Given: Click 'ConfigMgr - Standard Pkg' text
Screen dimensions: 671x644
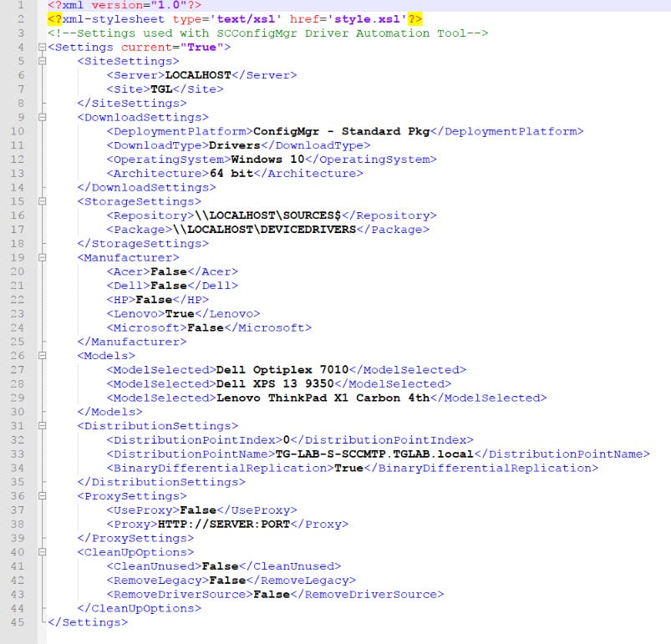Looking at the screenshot, I should (x=342, y=131).
